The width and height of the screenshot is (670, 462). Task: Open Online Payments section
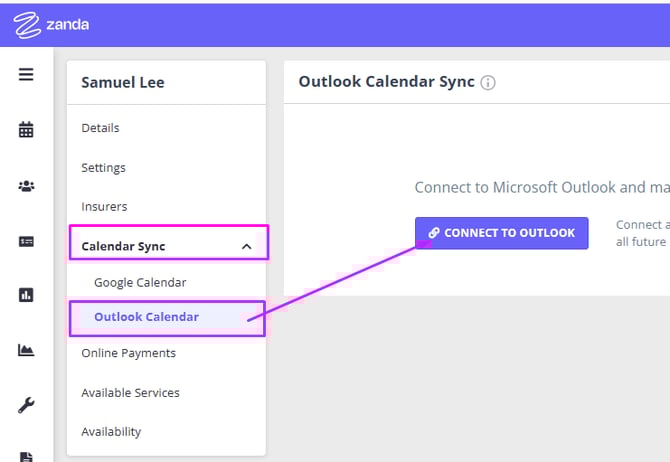[128, 353]
